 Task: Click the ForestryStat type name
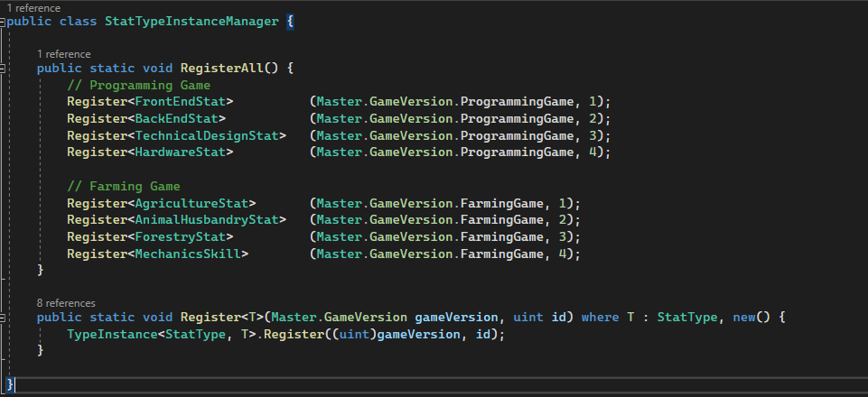click(x=181, y=237)
